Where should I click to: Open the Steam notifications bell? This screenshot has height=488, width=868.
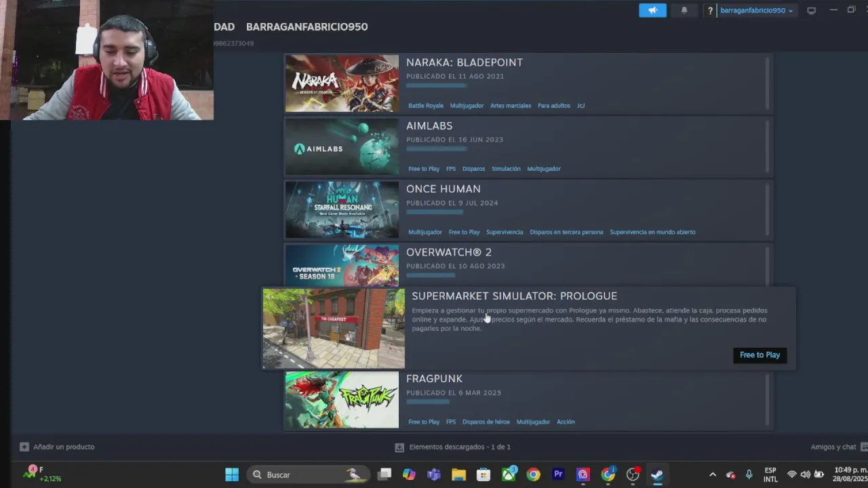pyautogui.click(x=684, y=10)
